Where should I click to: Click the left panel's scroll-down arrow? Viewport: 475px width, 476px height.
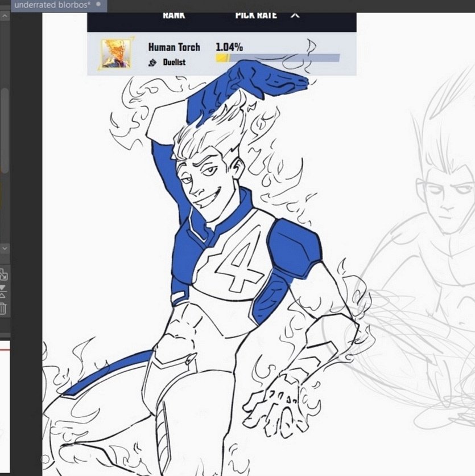click(x=5, y=248)
